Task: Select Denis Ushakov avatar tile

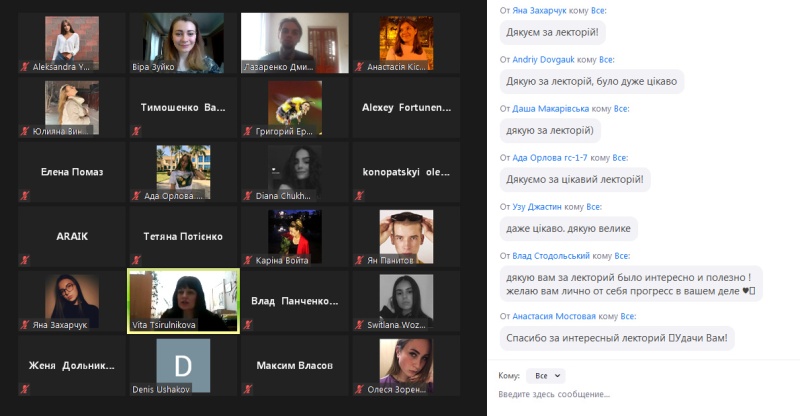Action: click(x=183, y=365)
